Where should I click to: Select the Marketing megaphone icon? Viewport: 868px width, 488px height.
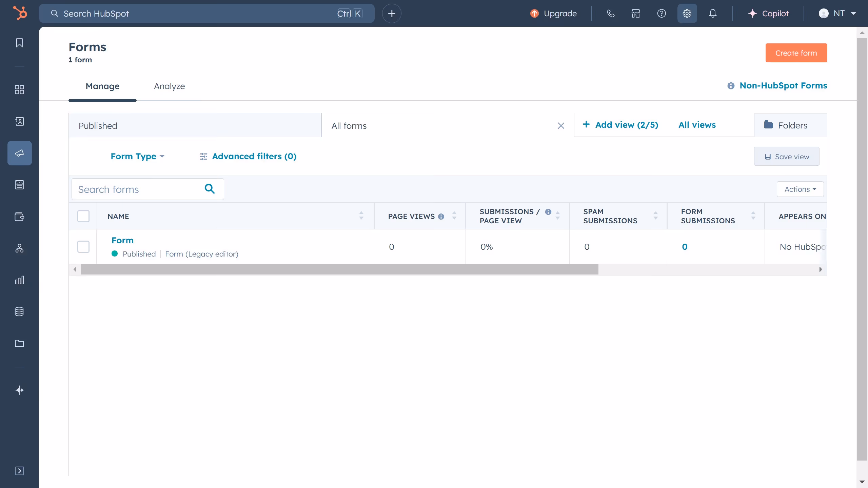[x=19, y=153]
